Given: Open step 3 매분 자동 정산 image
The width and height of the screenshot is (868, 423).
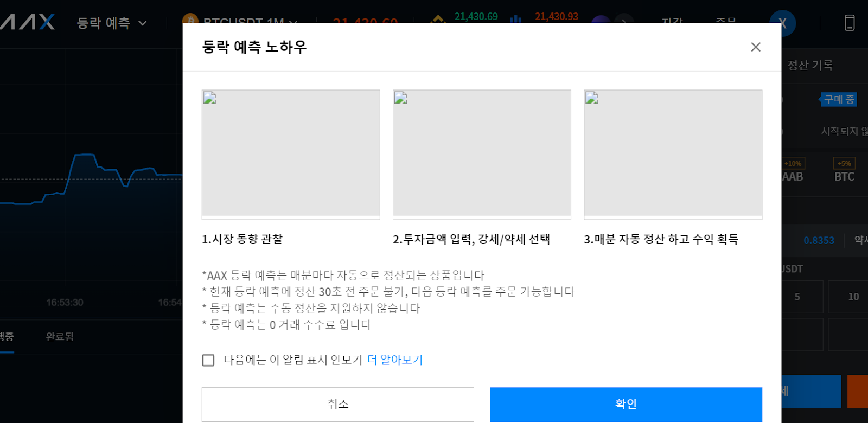Looking at the screenshot, I should coord(673,155).
